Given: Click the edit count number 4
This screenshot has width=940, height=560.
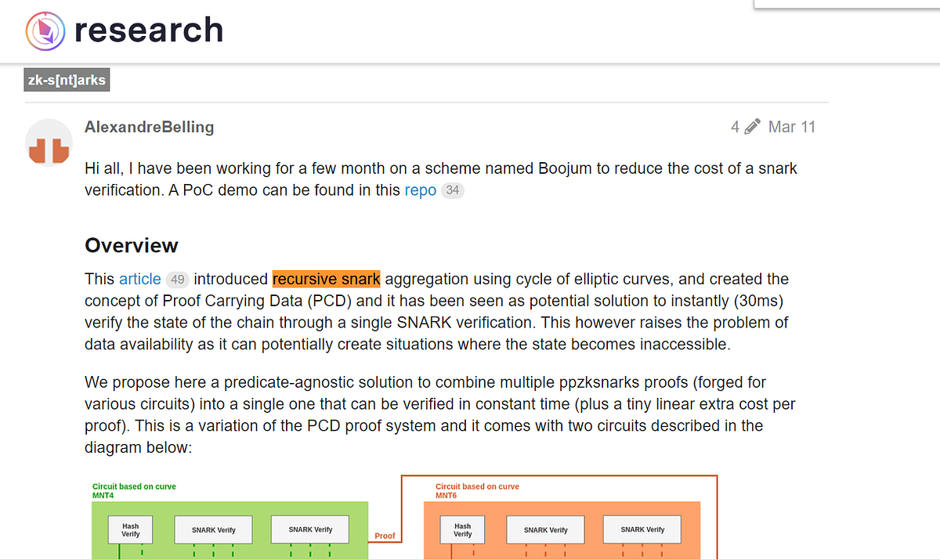Looking at the screenshot, I should pyautogui.click(x=735, y=127).
